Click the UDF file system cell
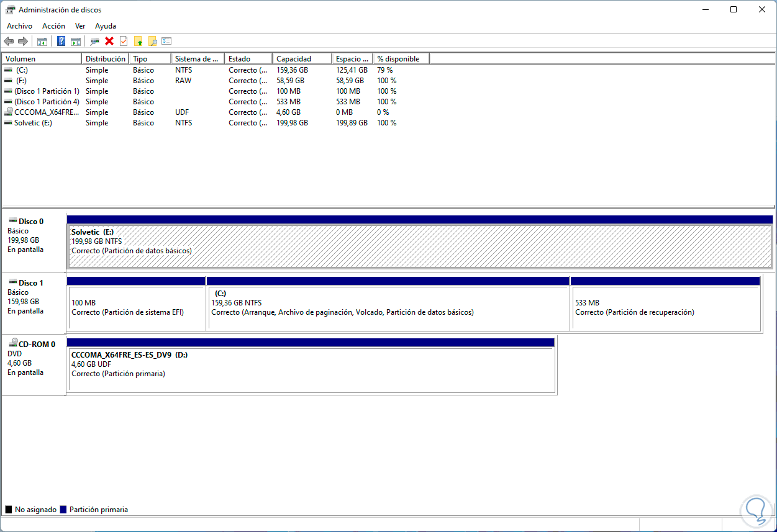Image resolution: width=777 pixels, height=532 pixels. click(183, 112)
